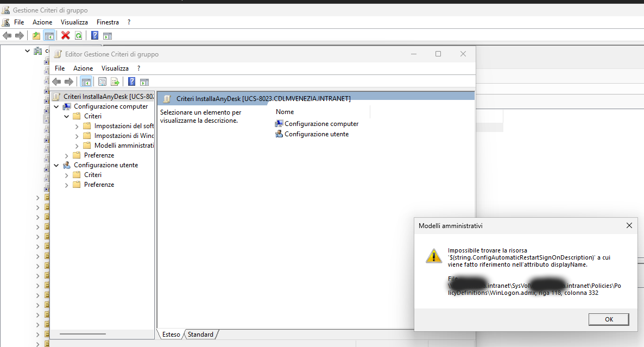The height and width of the screenshot is (347, 644).
Task: Click Forward arrow in the Editor window toolbar
Action: [68, 81]
